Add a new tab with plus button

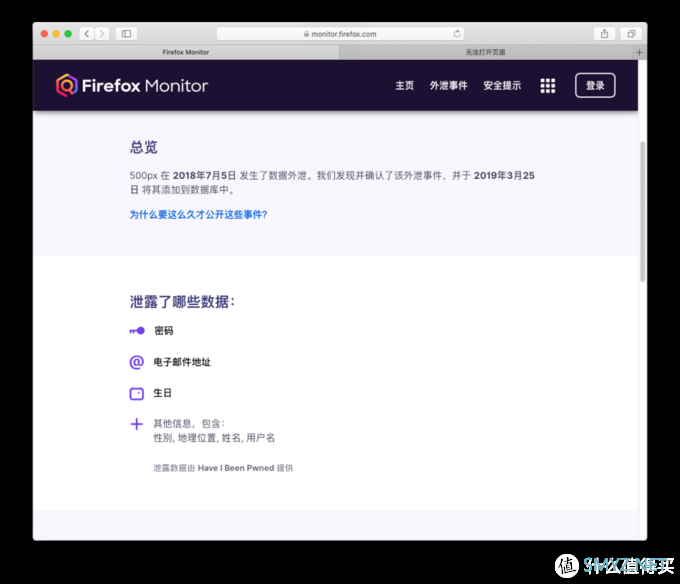point(639,52)
